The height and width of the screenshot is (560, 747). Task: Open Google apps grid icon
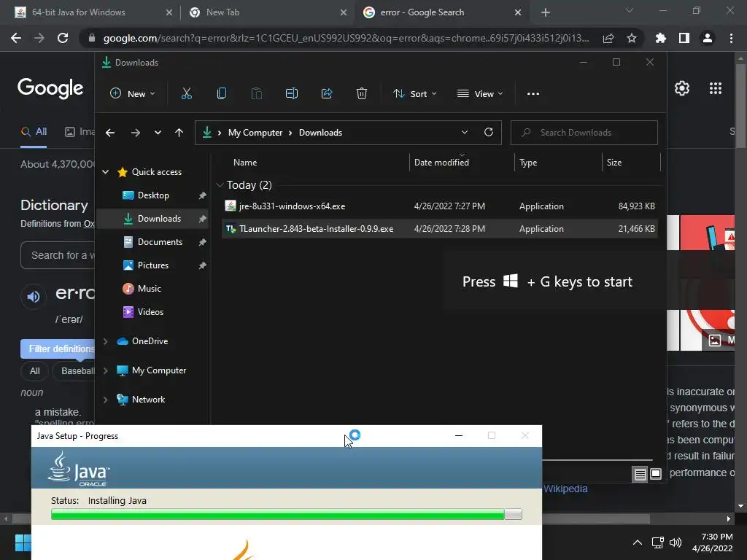[716, 88]
